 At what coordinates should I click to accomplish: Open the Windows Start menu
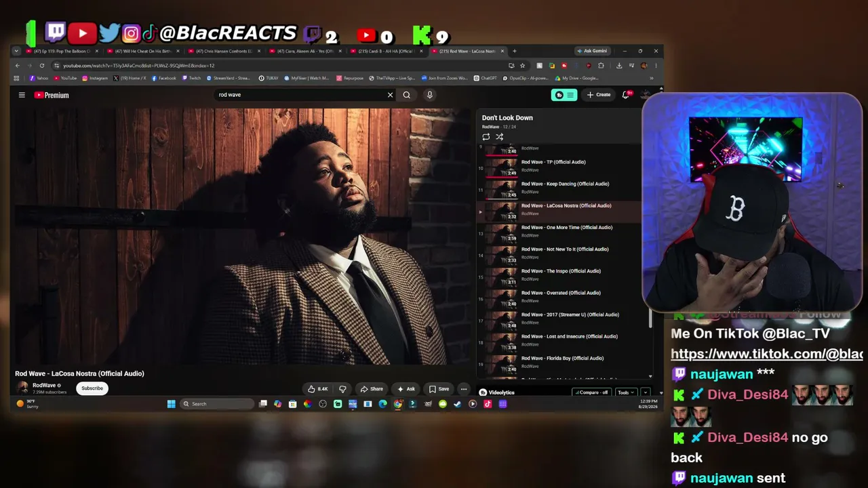tap(172, 404)
